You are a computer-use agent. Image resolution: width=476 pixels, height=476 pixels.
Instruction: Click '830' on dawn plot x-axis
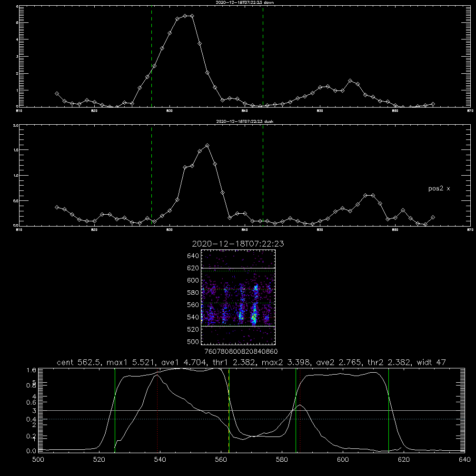[x=169, y=111]
